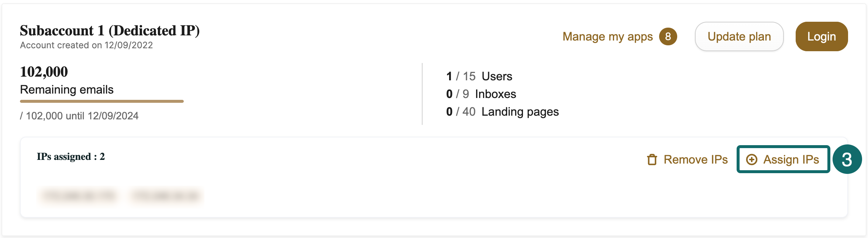This screenshot has height=238, width=868.
Task: Click the second blurred IP address
Action: point(166,196)
